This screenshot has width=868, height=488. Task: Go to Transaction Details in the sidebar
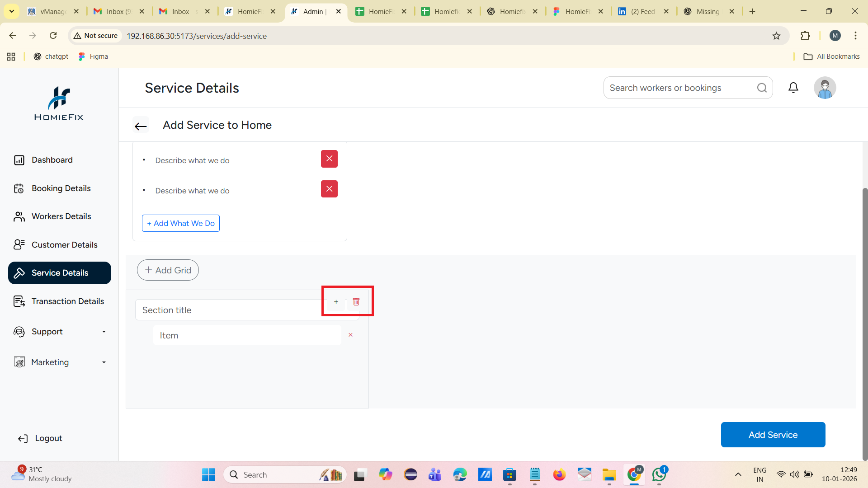67,301
